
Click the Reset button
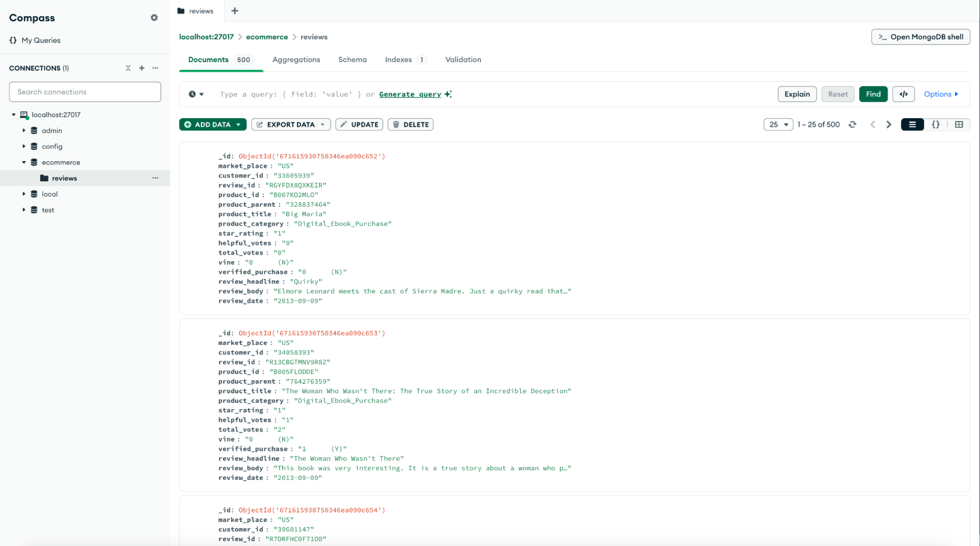[838, 94]
